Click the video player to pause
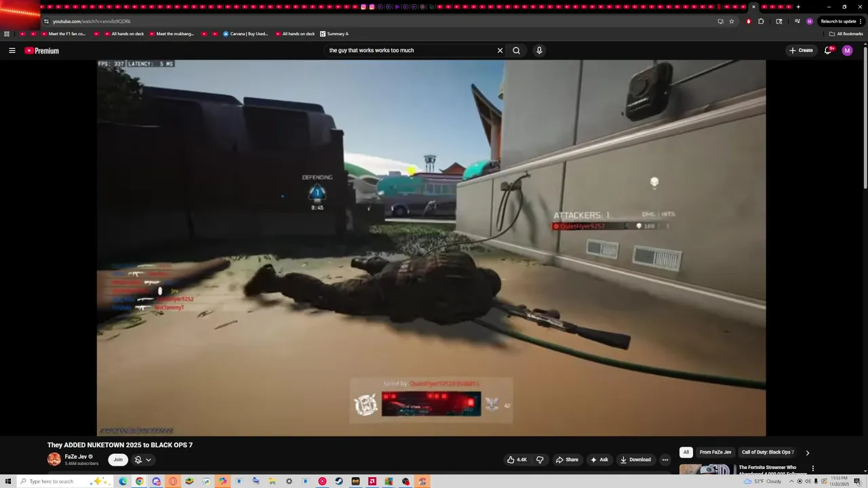Viewport: 868px width, 488px height. pyautogui.click(x=431, y=247)
